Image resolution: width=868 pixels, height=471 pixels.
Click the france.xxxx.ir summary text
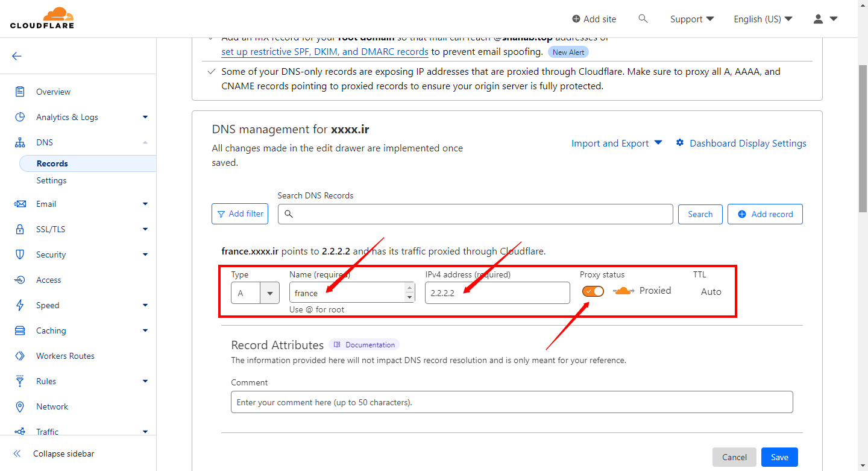click(383, 251)
